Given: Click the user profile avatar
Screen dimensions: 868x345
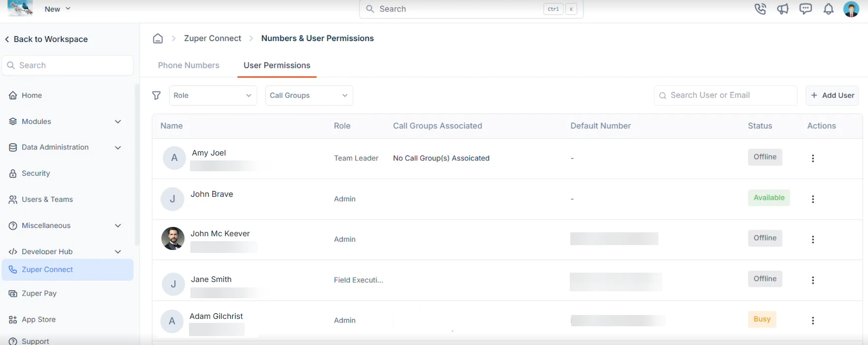Looking at the screenshot, I should [x=851, y=9].
